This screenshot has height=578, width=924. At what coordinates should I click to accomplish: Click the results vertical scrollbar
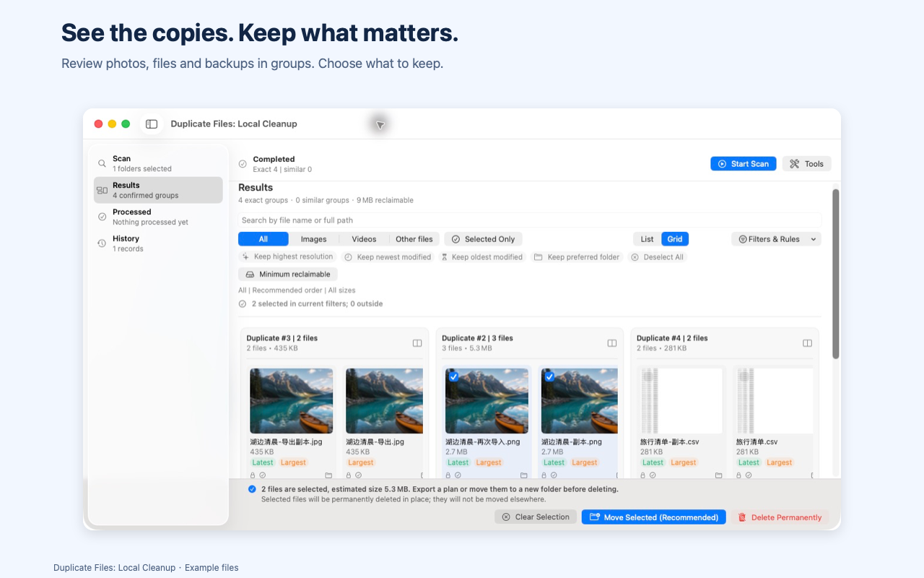[x=836, y=274]
